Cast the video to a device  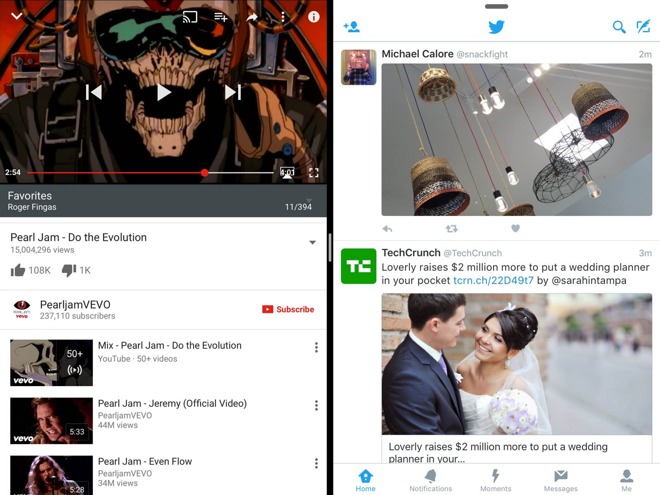[x=189, y=17]
